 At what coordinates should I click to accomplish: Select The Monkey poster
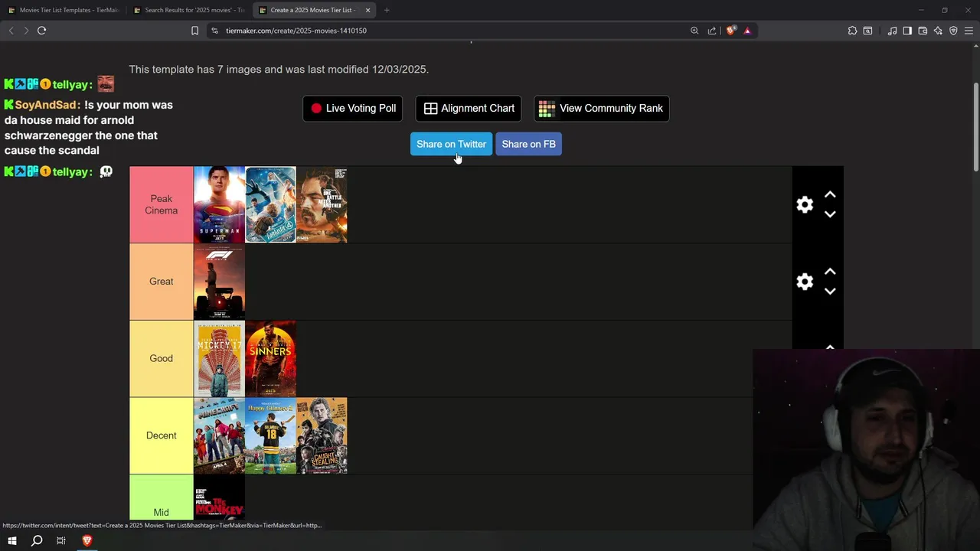coord(219,497)
